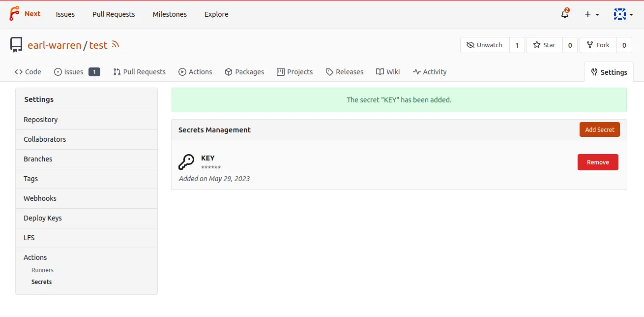Screen dimensions: 644x317
Task: Select Runners under Actions
Action: point(42,270)
